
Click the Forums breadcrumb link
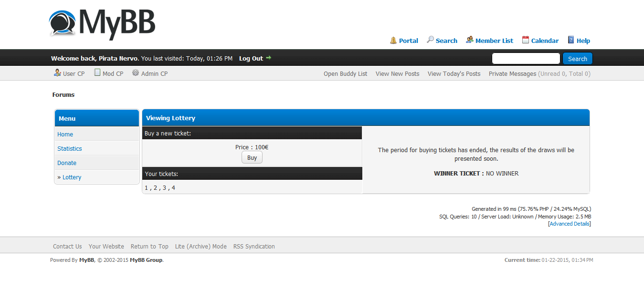coord(63,95)
